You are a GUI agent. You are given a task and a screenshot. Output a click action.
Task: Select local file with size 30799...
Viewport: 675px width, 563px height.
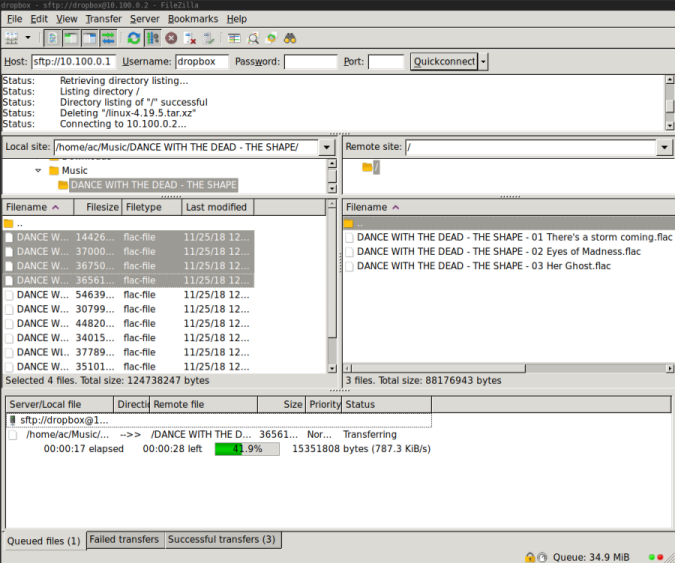click(128, 309)
